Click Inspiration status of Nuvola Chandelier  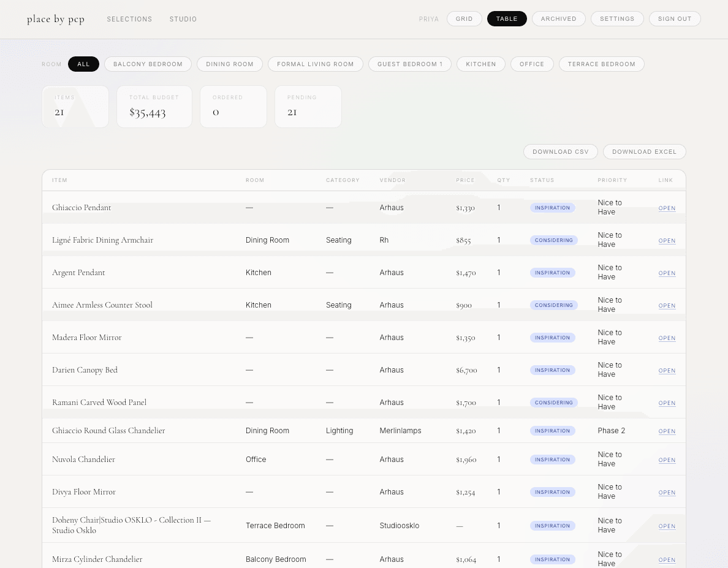[553, 460]
